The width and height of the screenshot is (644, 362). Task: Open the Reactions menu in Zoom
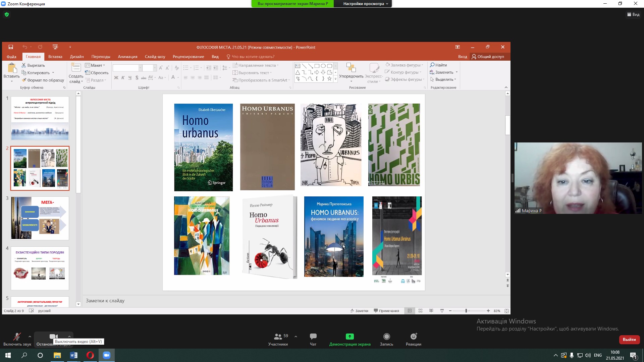[x=413, y=337]
